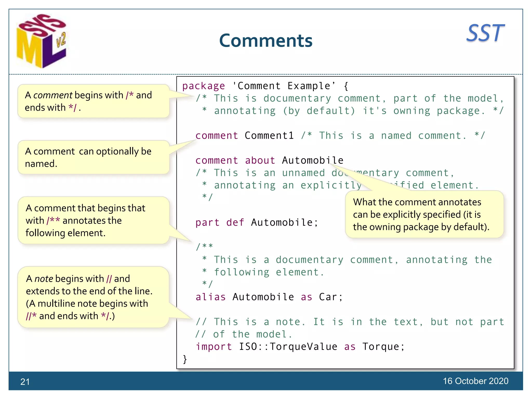Click the 'import ISO::TorqueValue as Torque;' line
The image size is (532, 399).
coord(300,347)
